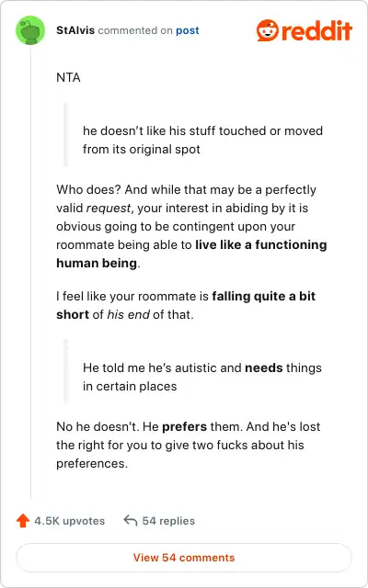
Task: Click the orange upvote arrow icon
Action: point(23,521)
